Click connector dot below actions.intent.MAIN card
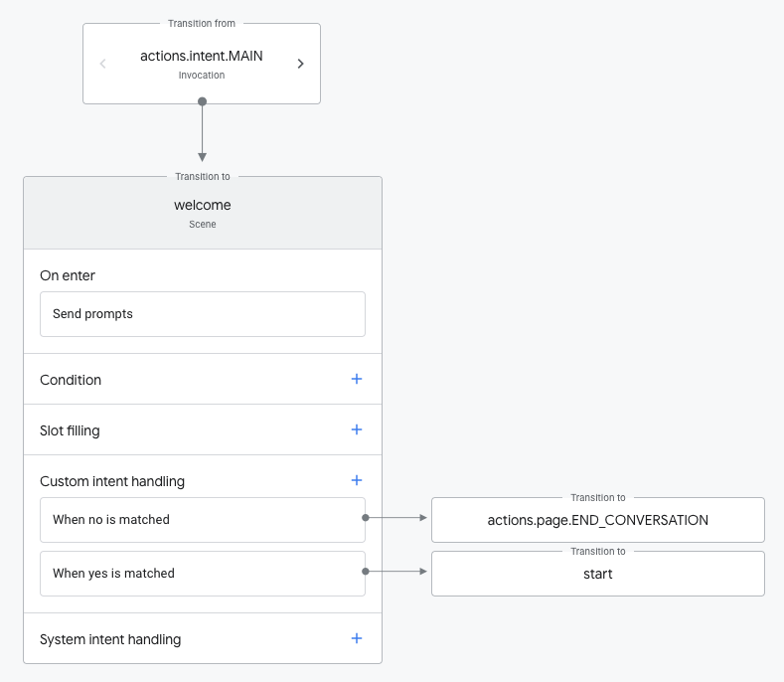The image size is (784, 682). tap(202, 101)
